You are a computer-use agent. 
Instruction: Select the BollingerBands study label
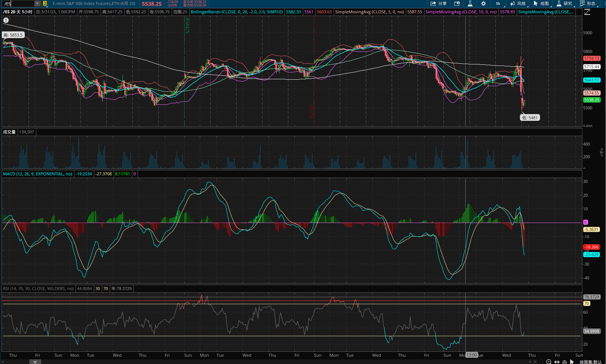tap(236, 12)
